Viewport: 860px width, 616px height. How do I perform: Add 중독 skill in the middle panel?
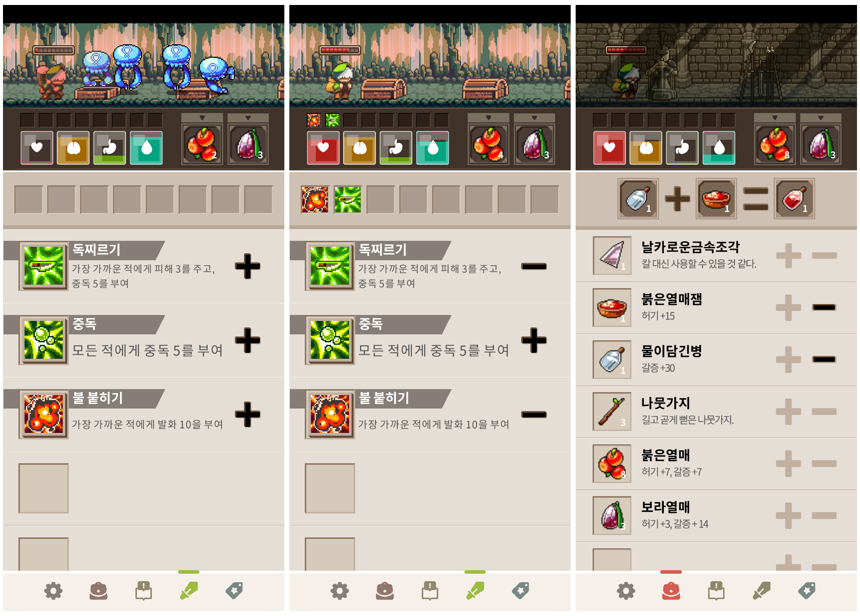(x=534, y=340)
